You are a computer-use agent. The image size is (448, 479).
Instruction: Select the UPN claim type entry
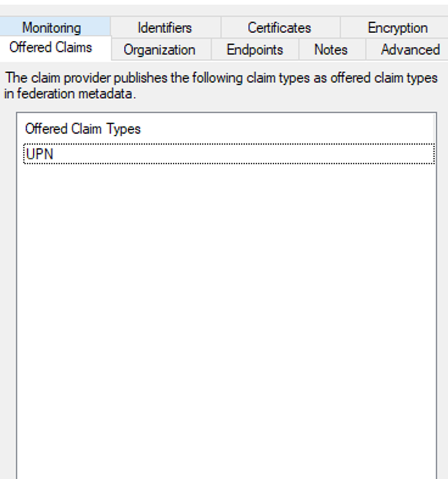point(40,154)
